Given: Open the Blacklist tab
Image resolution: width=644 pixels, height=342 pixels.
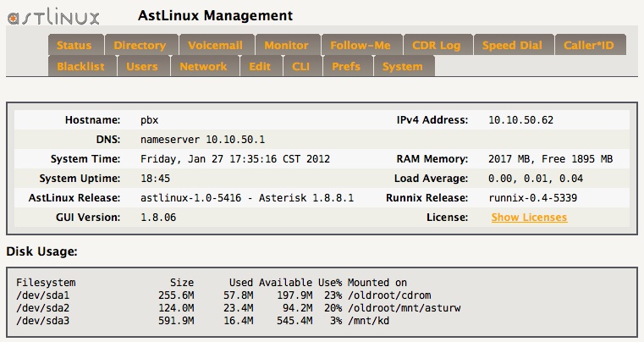Looking at the screenshot, I should click(x=80, y=66).
